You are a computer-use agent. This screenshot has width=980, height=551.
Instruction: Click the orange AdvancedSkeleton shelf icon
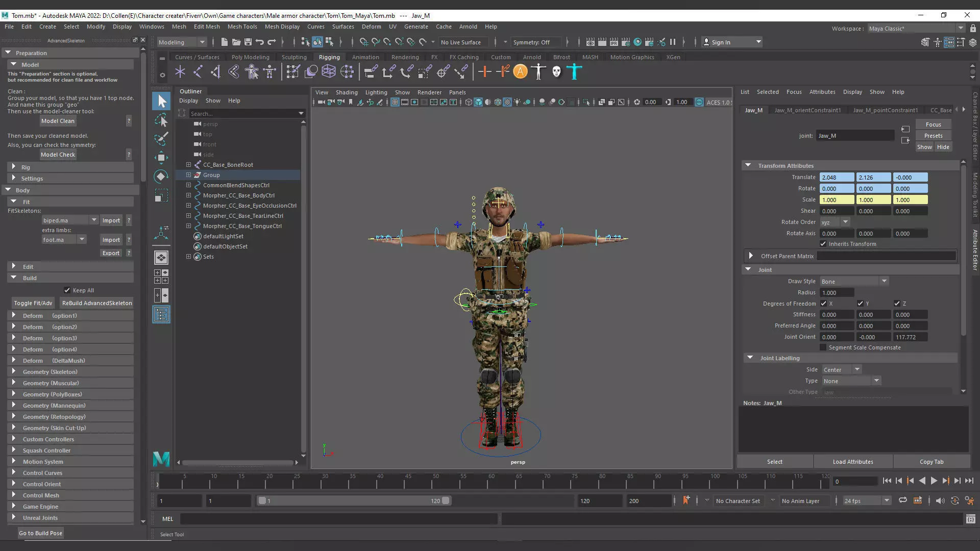coord(520,72)
